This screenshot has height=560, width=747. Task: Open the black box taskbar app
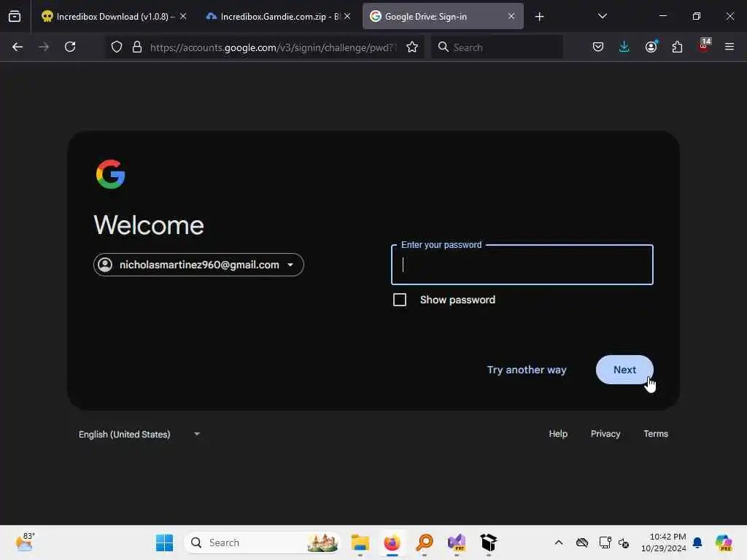point(488,542)
